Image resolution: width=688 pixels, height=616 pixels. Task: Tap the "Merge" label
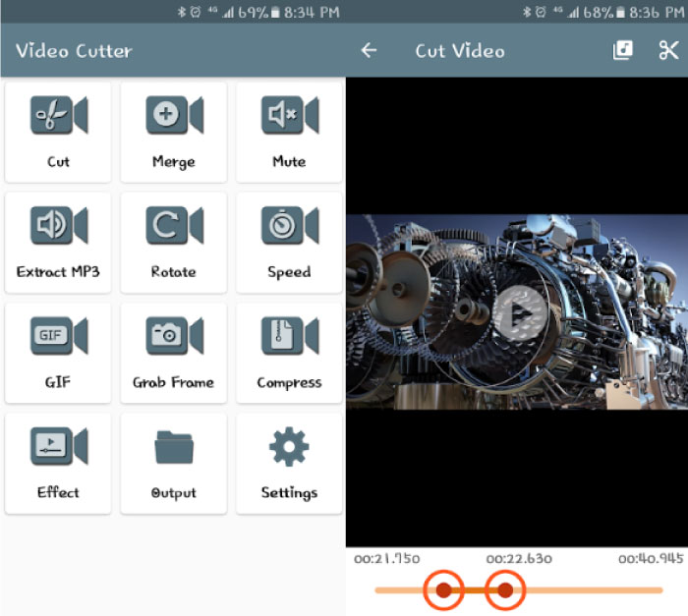(174, 162)
